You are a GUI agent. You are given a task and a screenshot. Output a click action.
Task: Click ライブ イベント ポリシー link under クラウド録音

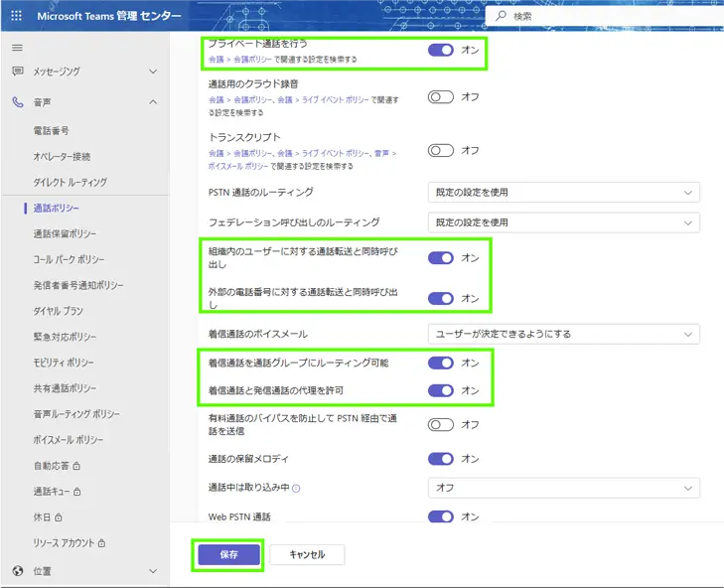pyautogui.click(x=336, y=99)
